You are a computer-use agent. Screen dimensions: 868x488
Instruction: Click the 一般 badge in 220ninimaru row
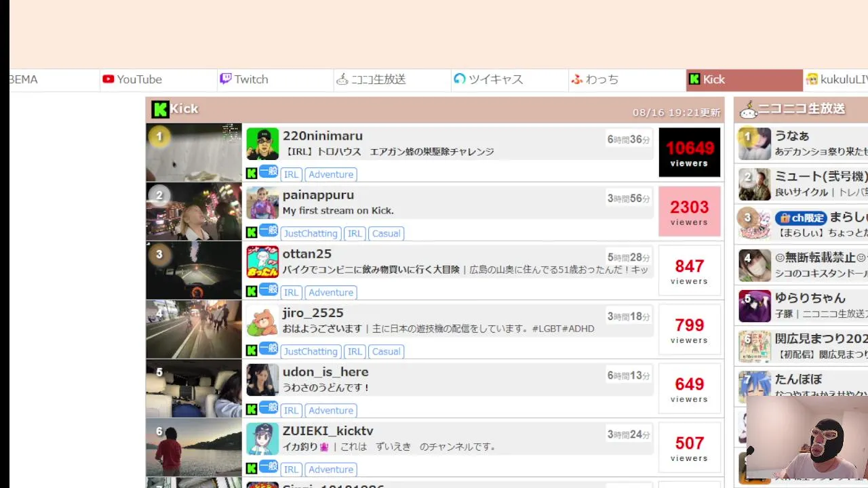[x=269, y=171]
